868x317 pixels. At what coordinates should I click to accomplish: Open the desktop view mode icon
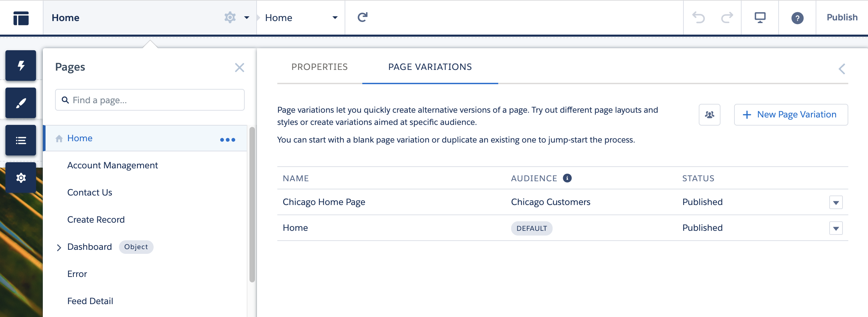coord(760,17)
